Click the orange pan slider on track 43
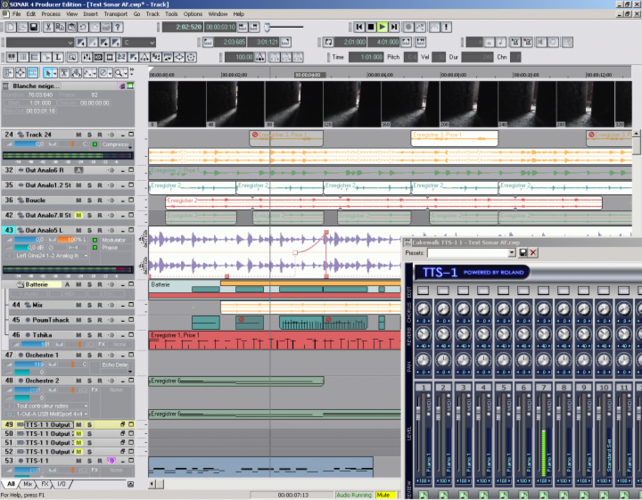This screenshot has width=642, height=500. (x=70, y=240)
